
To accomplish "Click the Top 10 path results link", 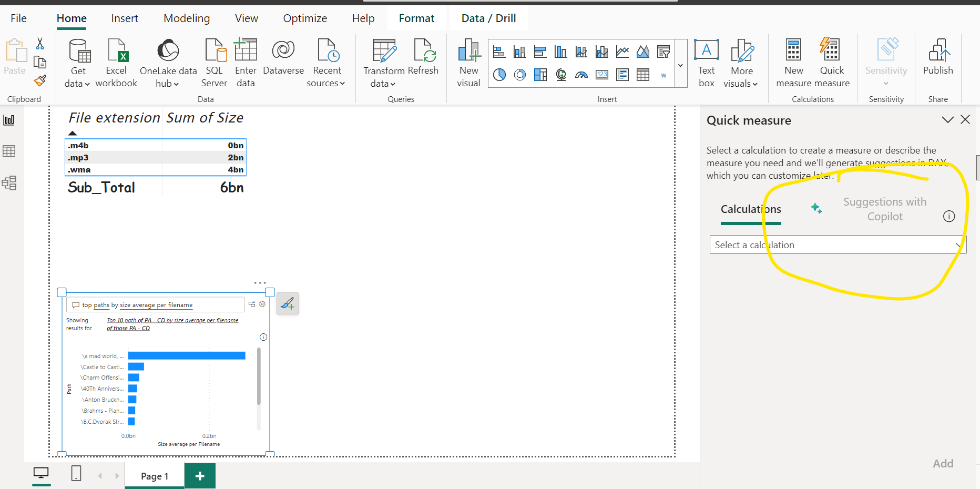I will tap(172, 324).
